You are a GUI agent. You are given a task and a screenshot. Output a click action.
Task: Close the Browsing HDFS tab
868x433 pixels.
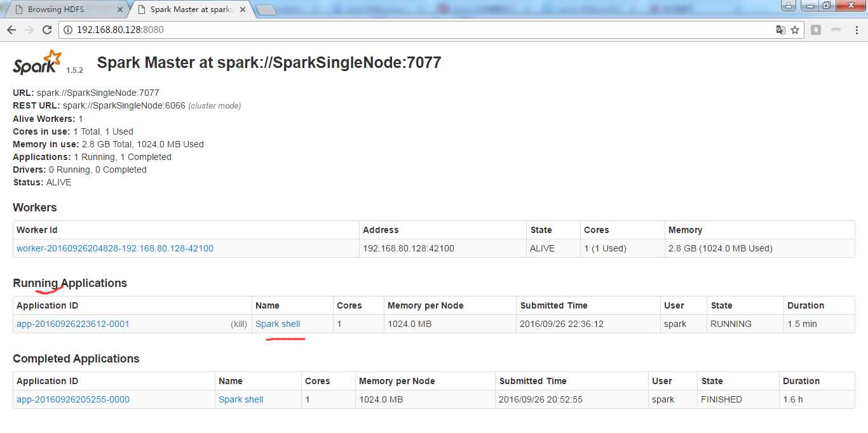click(x=120, y=10)
